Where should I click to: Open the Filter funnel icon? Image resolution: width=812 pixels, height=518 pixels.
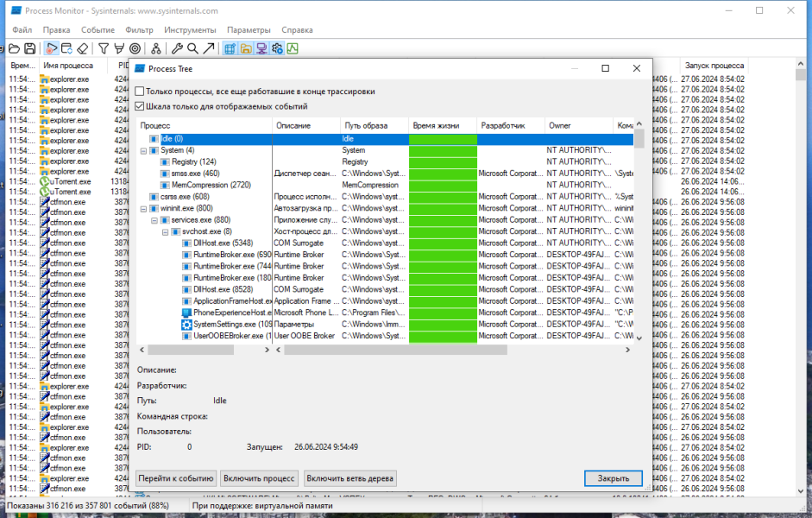tap(104, 48)
